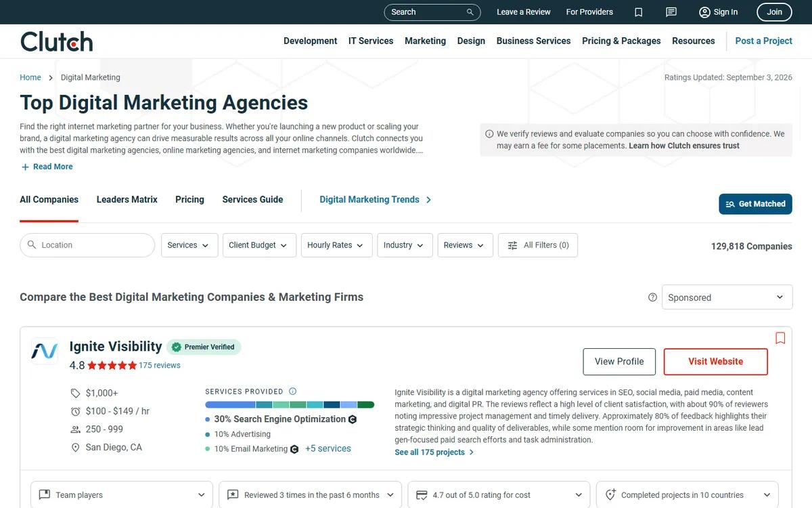Open IT Services navigation menu

tap(371, 41)
